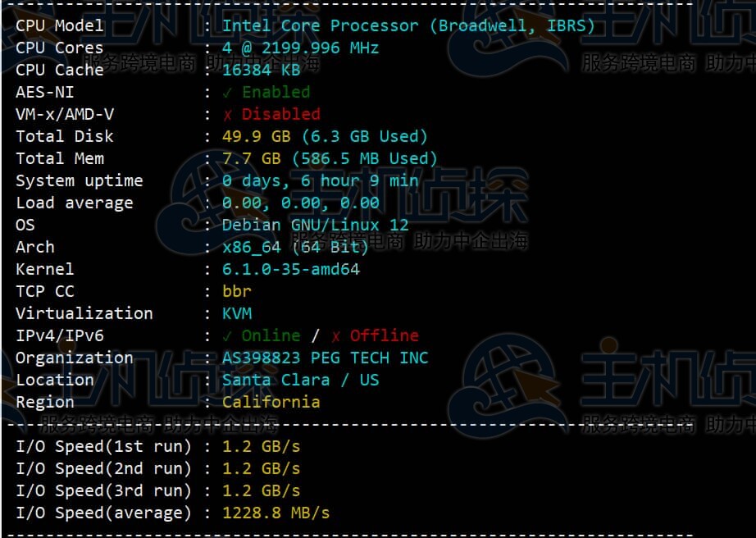Click the red X beside Disabled
This screenshot has width=756, height=538.
pos(227,115)
